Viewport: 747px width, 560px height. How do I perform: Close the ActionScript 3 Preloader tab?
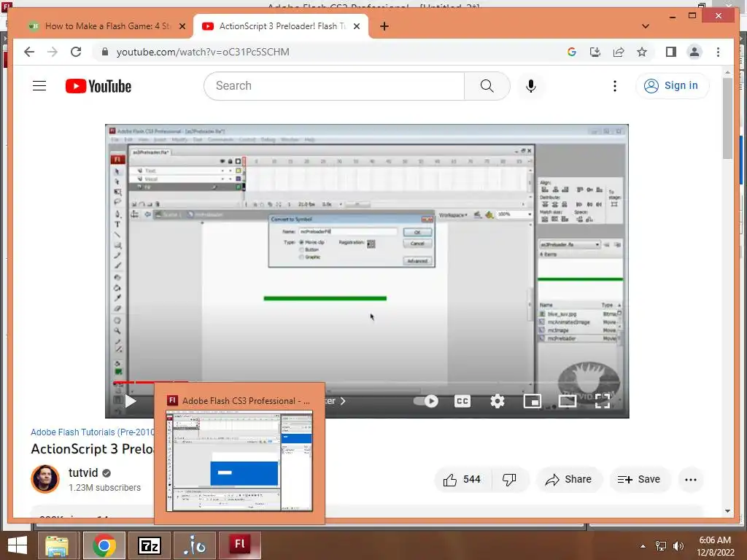356,26
